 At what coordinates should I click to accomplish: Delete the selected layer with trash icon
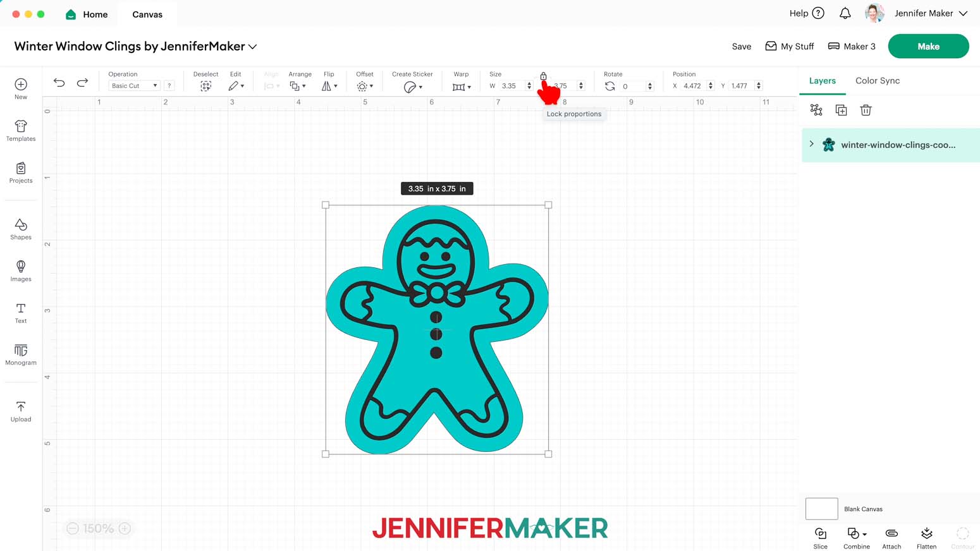coord(866,110)
